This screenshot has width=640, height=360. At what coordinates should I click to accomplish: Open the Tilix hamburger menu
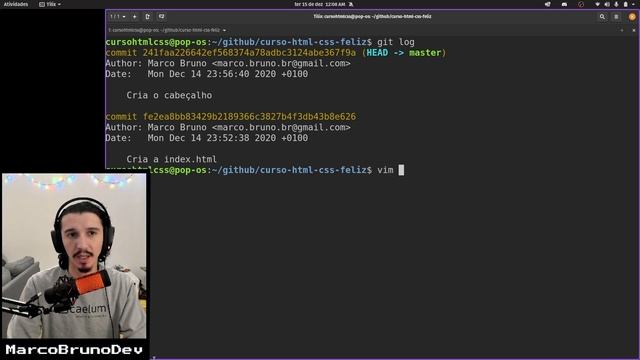[x=616, y=17]
